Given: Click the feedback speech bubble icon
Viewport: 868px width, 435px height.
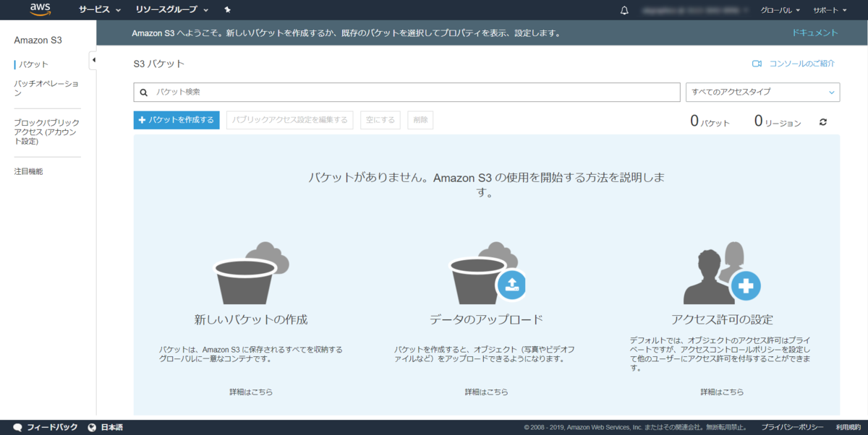Looking at the screenshot, I should coord(18,428).
